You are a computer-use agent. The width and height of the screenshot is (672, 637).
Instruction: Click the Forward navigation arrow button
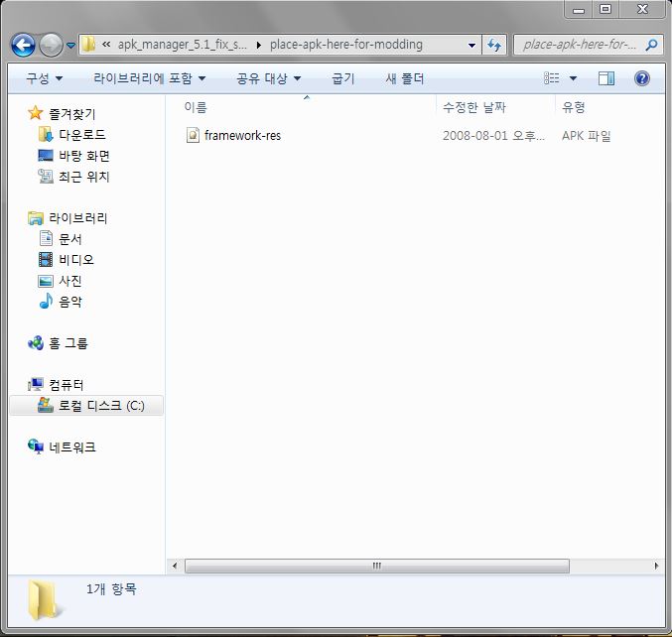point(51,45)
